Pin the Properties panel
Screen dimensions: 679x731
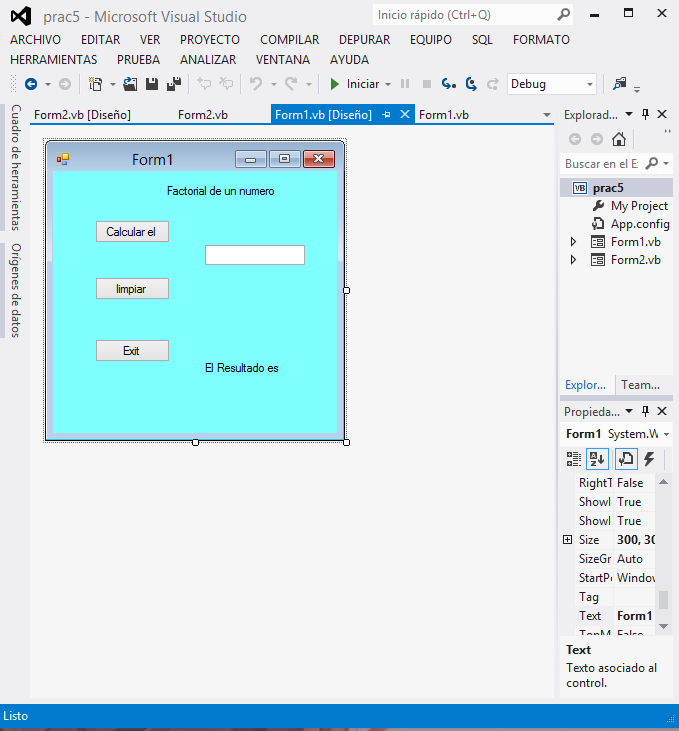(x=645, y=411)
